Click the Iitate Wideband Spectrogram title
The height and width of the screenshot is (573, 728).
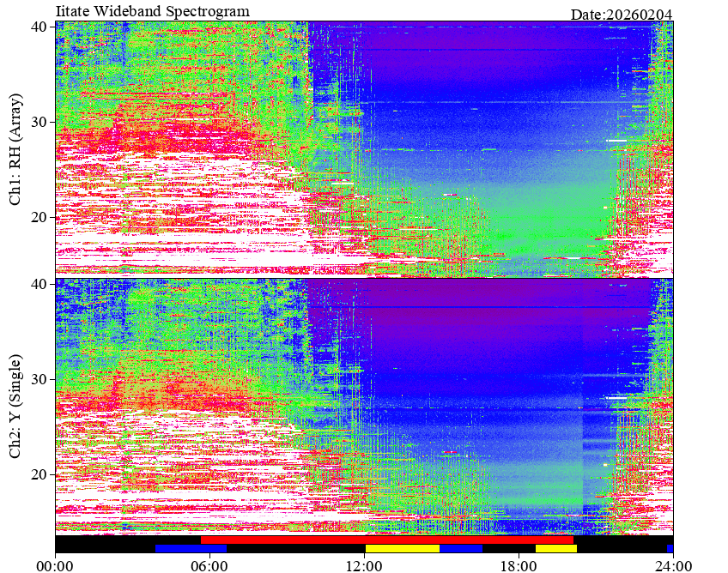[x=152, y=10]
